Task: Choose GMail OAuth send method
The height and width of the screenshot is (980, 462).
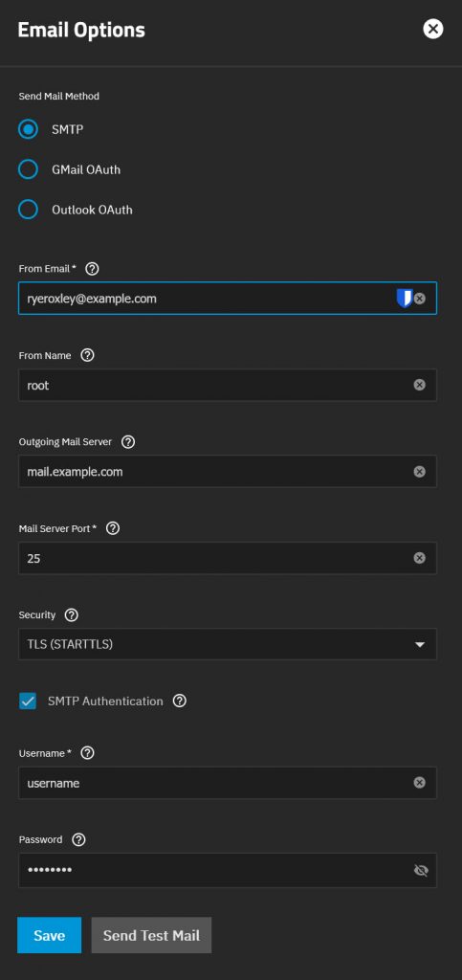Action: click(28, 169)
